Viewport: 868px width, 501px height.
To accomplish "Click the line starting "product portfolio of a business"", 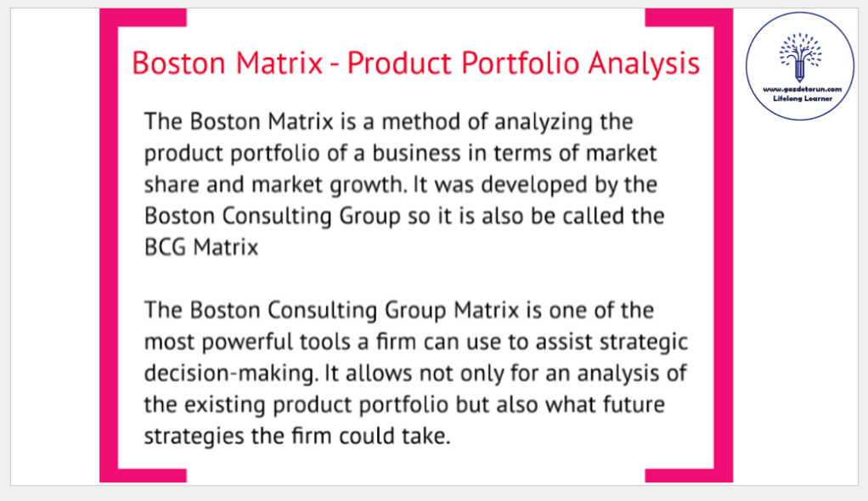I will click(401, 153).
